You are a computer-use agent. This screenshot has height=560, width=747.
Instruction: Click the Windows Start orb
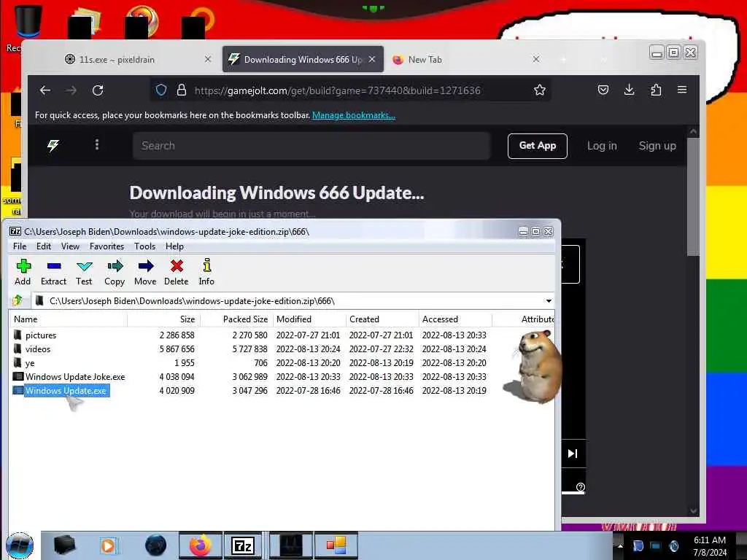coord(20,545)
